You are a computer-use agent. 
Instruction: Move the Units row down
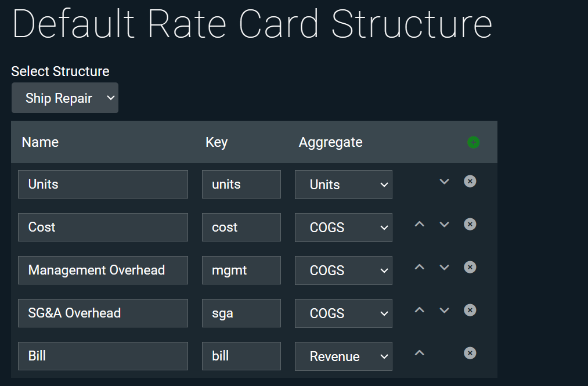click(x=445, y=182)
